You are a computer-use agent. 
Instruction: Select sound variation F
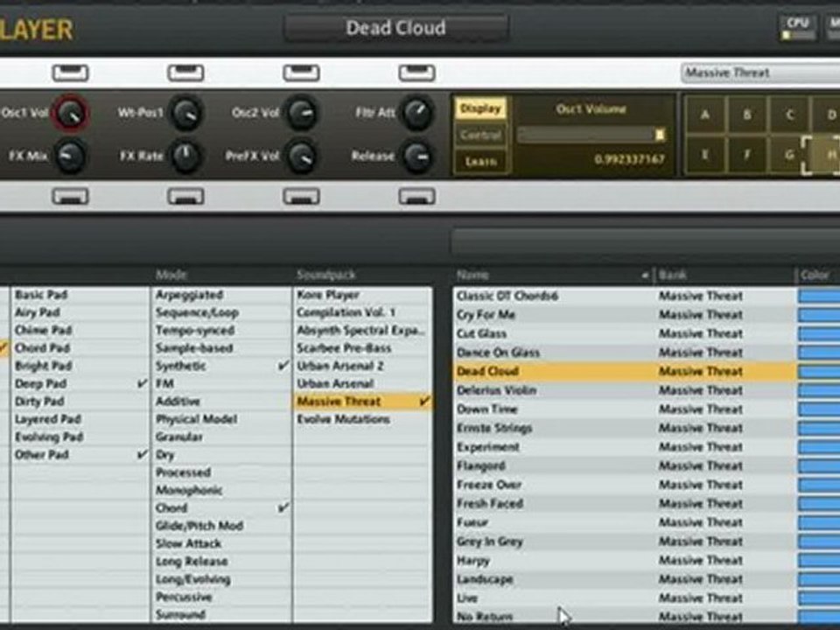tap(746, 154)
